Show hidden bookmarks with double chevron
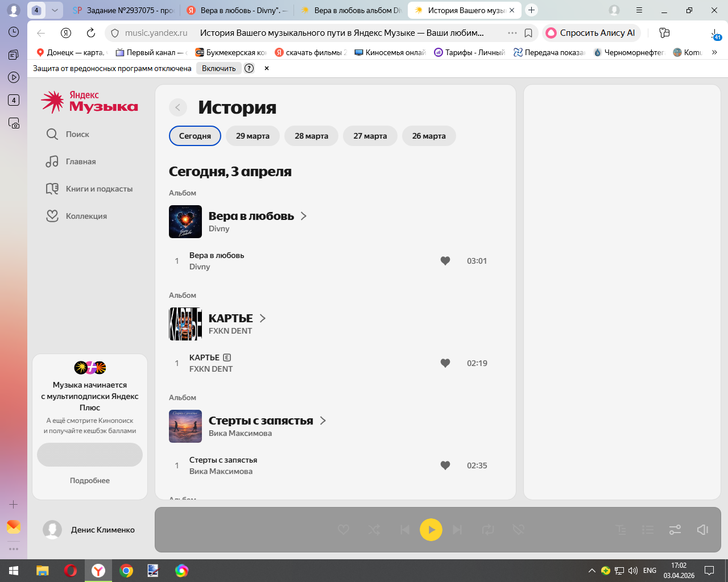728x582 pixels. [x=714, y=52]
